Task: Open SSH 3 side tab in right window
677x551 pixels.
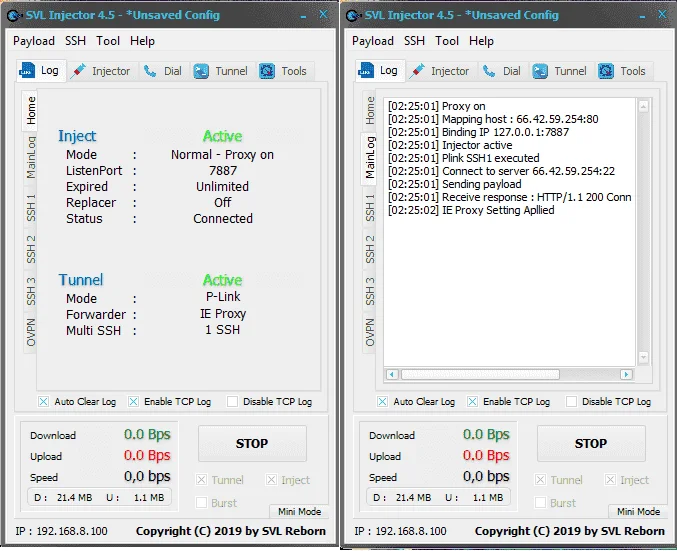Action: pos(370,291)
